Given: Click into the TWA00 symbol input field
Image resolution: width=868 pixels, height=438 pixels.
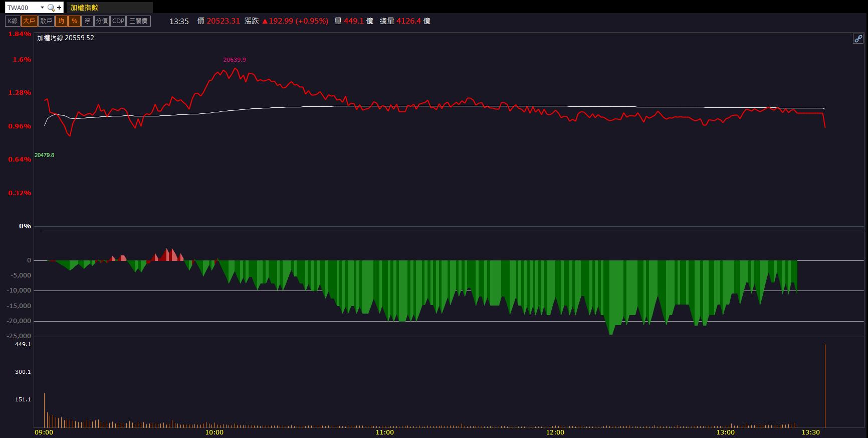Looking at the screenshot, I should [22, 8].
